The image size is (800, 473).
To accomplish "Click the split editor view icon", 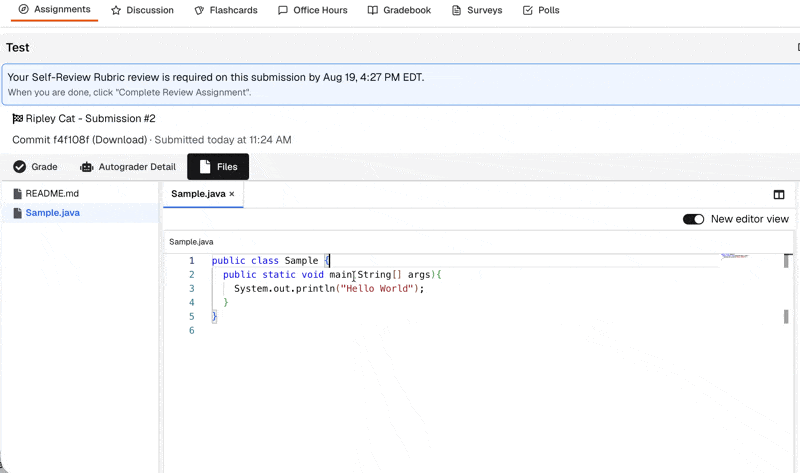I will [x=779, y=194].
